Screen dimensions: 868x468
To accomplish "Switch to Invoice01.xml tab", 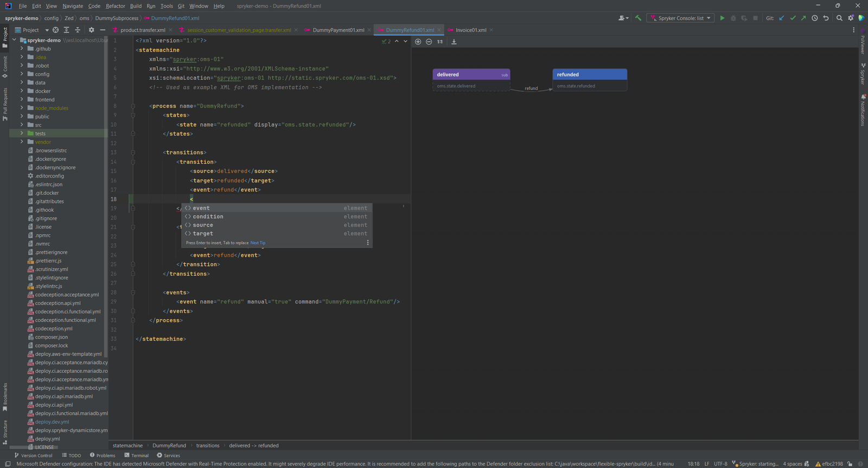I will coord(471,30).
